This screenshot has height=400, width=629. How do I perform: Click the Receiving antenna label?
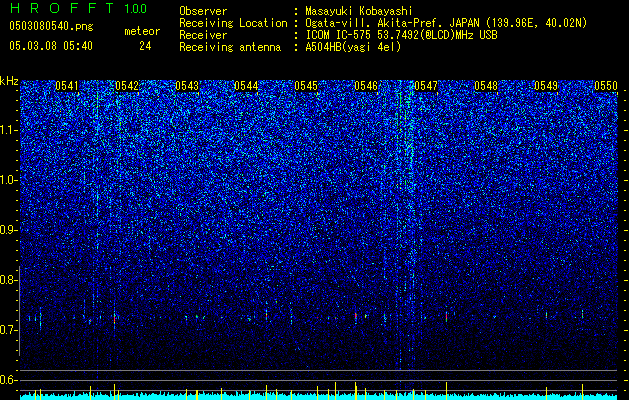tap(230, 47)
